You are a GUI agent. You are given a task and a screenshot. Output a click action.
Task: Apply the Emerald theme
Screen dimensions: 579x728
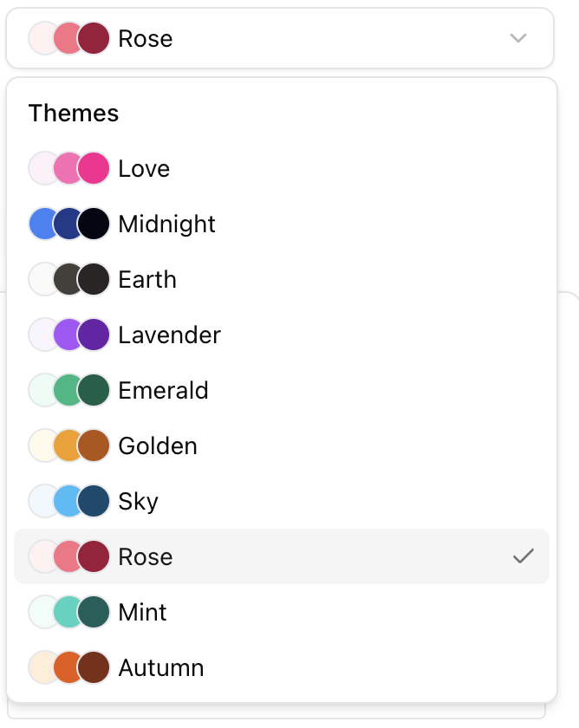pyautogui.click(x=163, y=390)
